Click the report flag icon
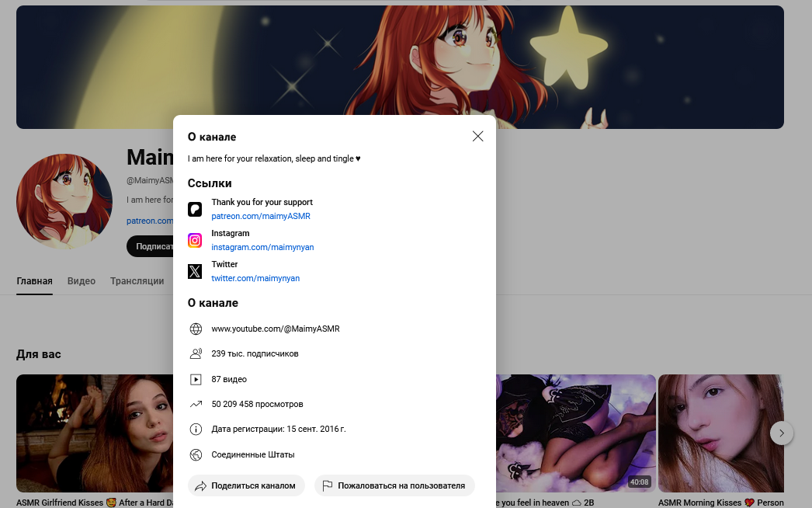This screenshot has height=508, width=812. pos(328,485)
